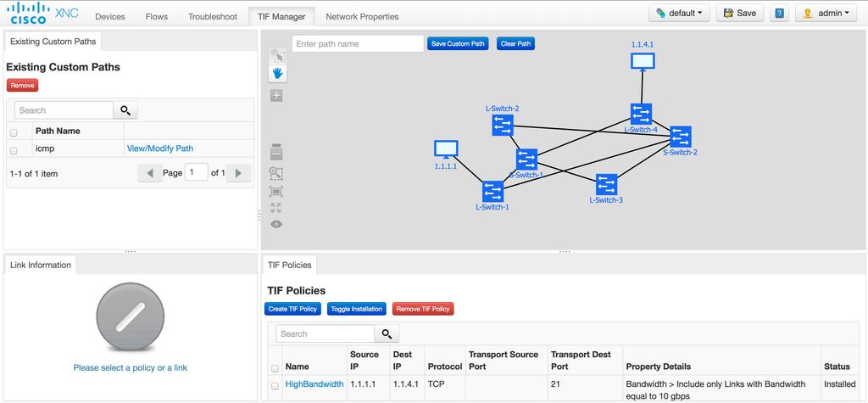
Task: Switch to the Troubleshoot tab
Action: pyautogui.click(x=213, y=17)
